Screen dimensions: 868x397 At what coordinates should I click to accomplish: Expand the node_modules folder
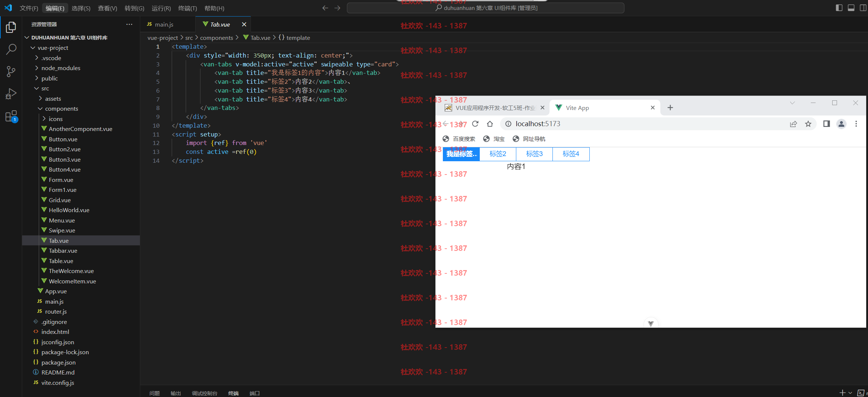(x=37, y=68)
